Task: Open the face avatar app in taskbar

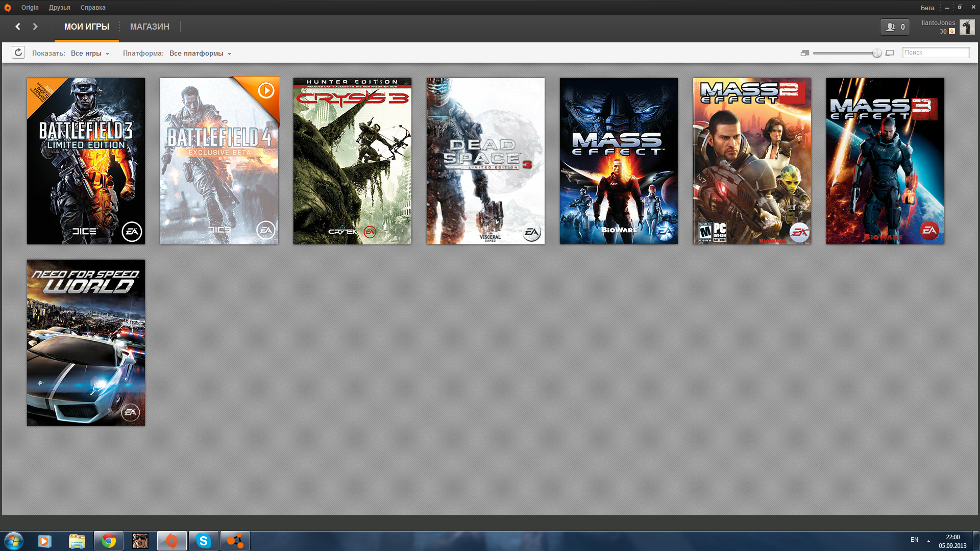Action: 140,541
